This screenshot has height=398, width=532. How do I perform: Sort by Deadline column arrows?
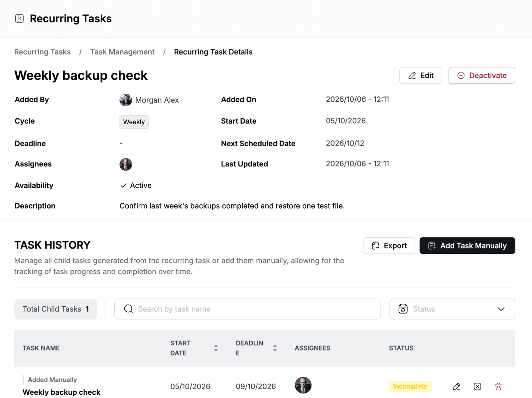pos(275,348)
